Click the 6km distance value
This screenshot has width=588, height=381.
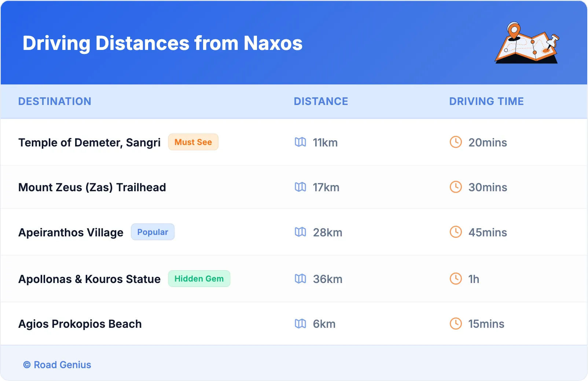point(324,324)
